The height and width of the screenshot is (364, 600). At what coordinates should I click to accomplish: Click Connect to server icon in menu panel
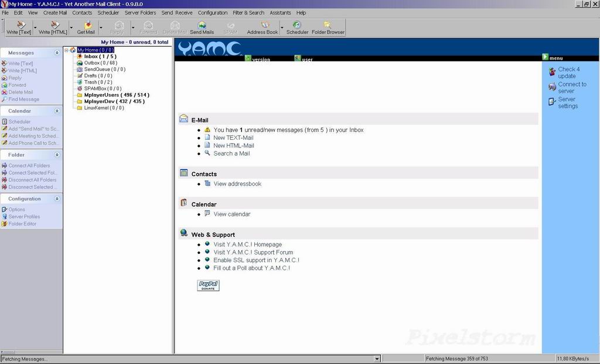pyautogui.click(x=552, y=87)
